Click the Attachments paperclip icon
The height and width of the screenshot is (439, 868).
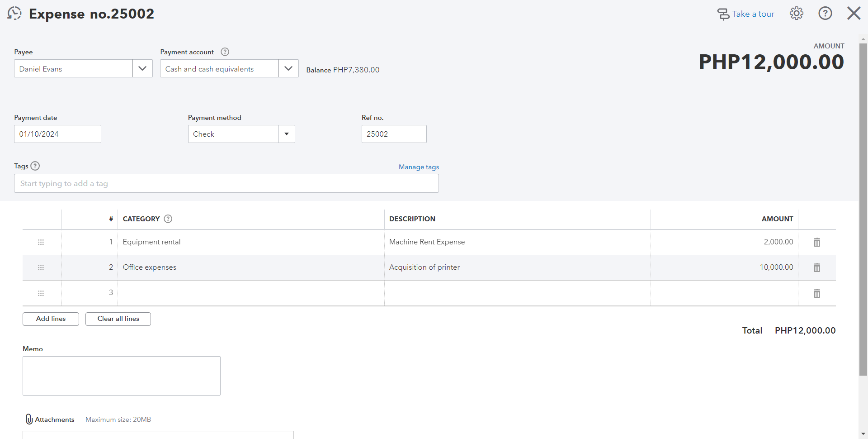[x=29, y=419]
